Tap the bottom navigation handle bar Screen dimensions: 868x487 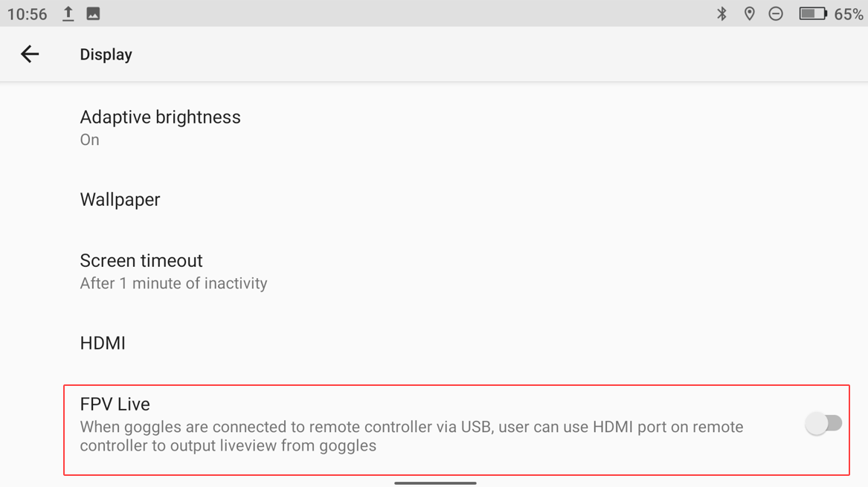pyautogui.click(x=435, y=483)
